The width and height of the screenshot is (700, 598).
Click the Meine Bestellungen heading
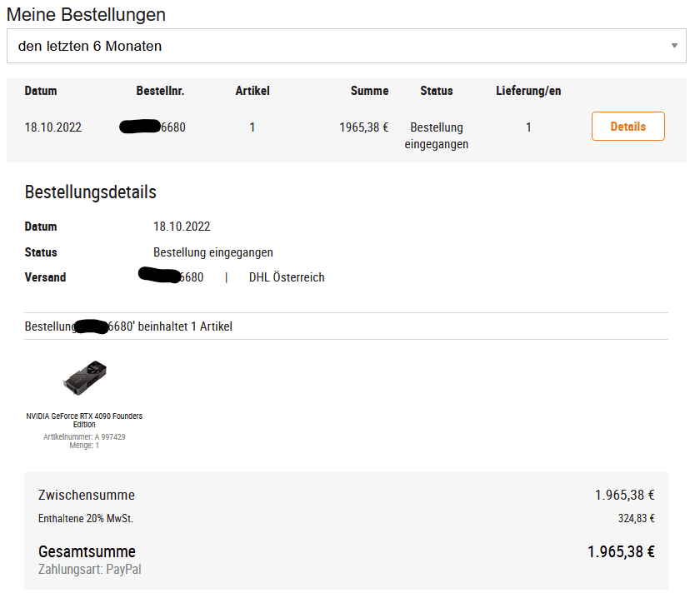(x=86, y=14)
